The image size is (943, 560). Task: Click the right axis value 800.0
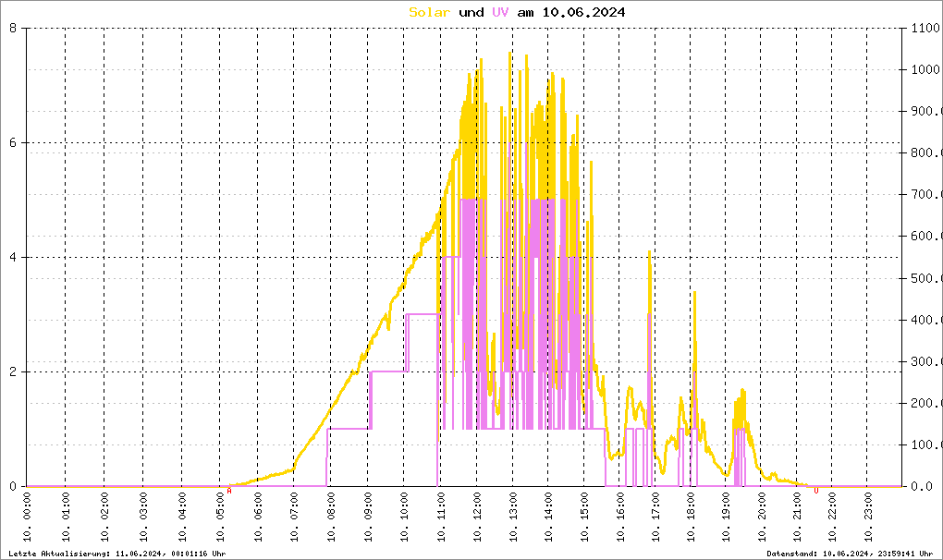(926, 153)
